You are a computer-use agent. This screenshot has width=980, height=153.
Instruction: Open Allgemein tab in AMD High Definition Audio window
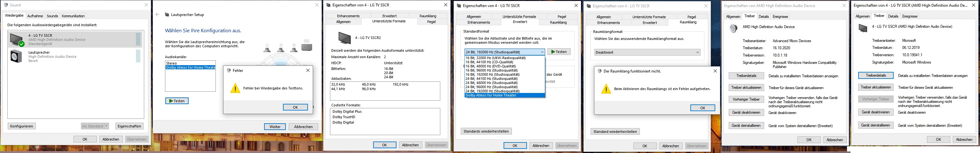733,17
